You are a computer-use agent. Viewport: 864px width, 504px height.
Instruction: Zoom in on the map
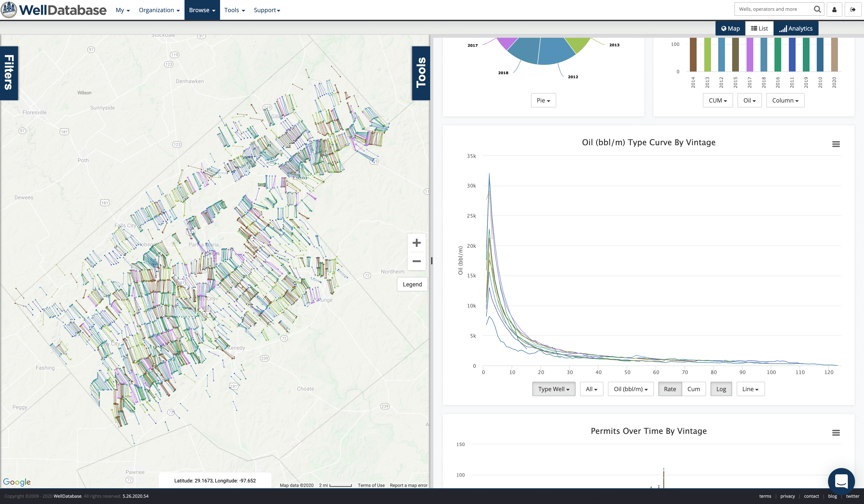coord(416,243)
